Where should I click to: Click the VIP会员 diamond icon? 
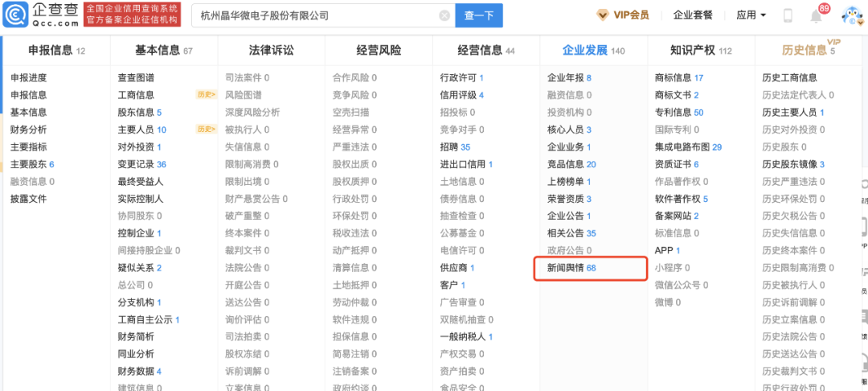603,15
